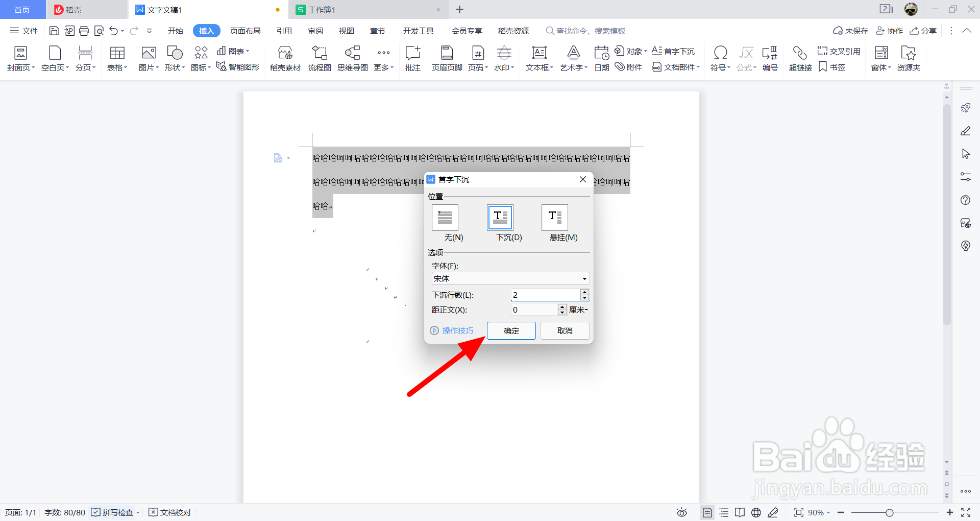Switch to the Review (审阅) tab
The height and width of the screenshot is (521, 980).
pos(315,31)
